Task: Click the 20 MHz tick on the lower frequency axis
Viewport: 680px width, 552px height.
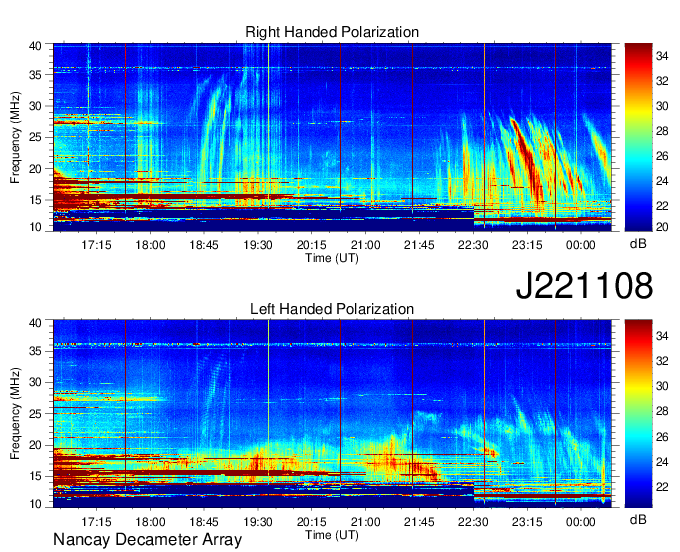Action: tap(35, 445)
